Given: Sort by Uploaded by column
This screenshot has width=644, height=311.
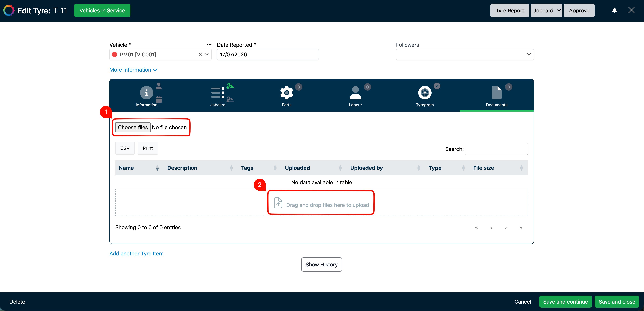Looking at the screenshot, I should point(386,168).
